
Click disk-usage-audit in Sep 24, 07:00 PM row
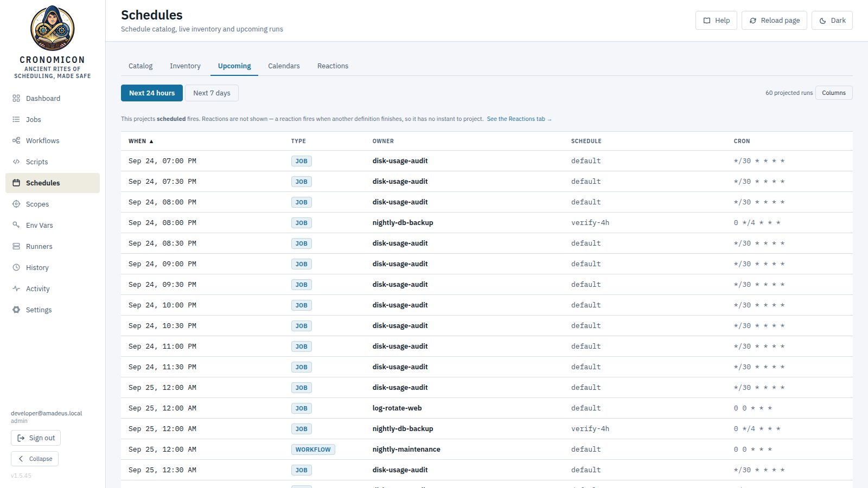(x=400, y=161)
